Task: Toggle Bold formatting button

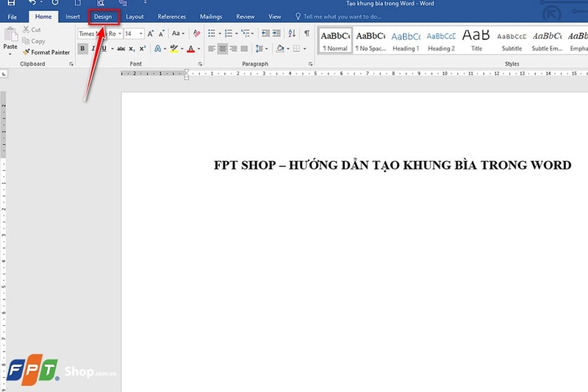Action: (82, 49)
